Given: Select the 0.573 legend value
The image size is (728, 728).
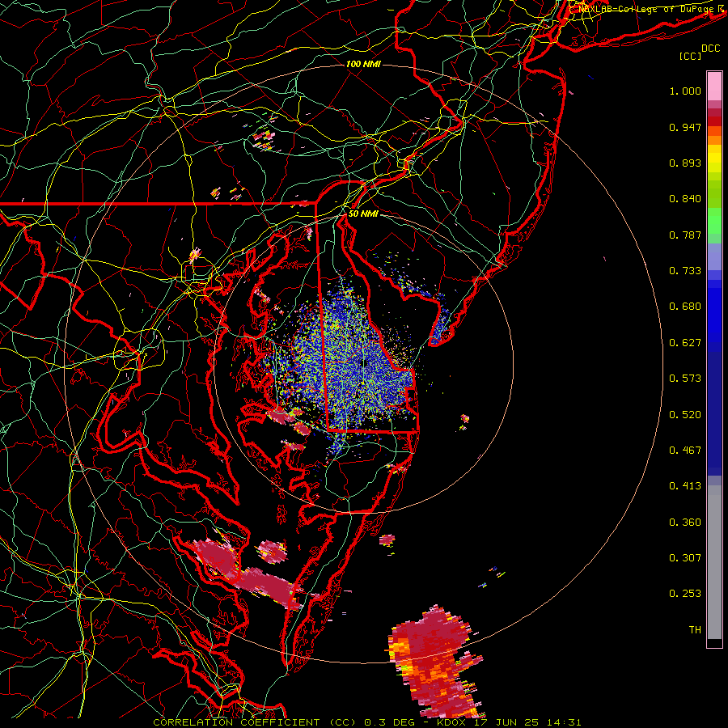Looking at the screenshot, I should (x=685, y=379).
